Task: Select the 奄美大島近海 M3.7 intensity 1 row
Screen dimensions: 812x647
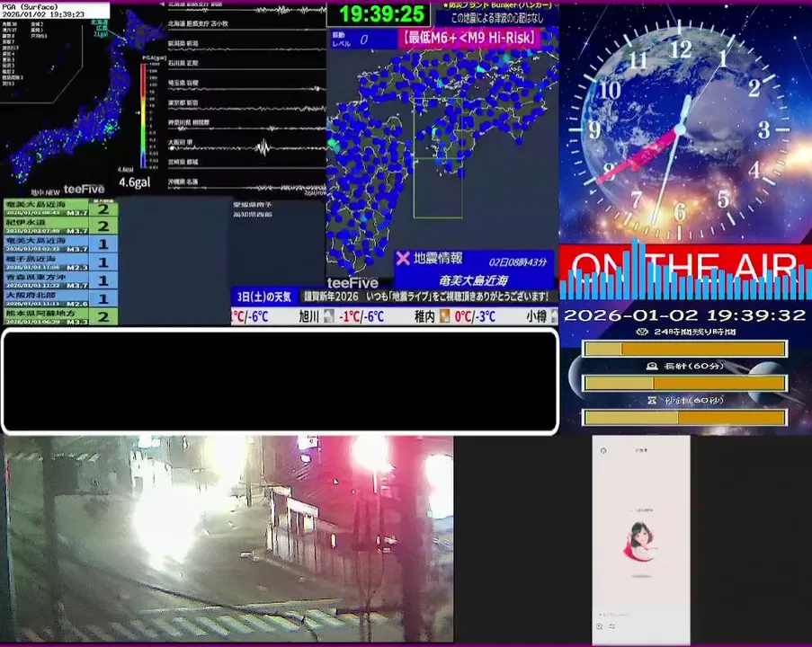Action: point(60,244)
